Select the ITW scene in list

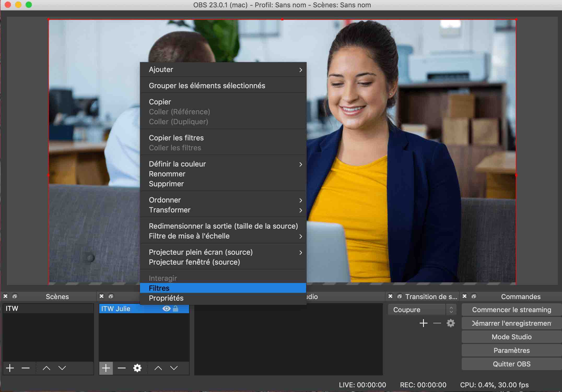pos(12,308)
